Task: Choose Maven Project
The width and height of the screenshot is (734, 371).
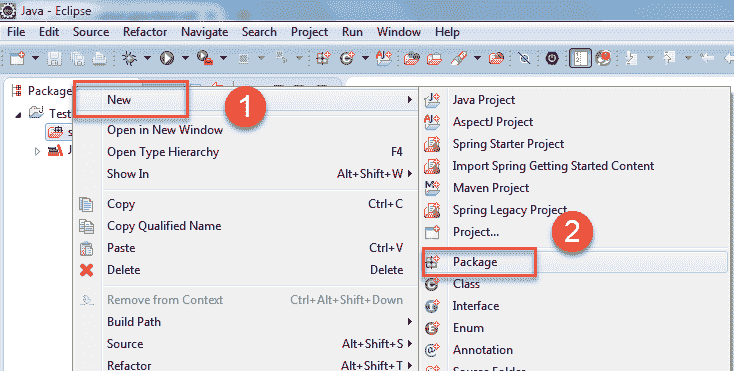Action: tap(574, 188)
